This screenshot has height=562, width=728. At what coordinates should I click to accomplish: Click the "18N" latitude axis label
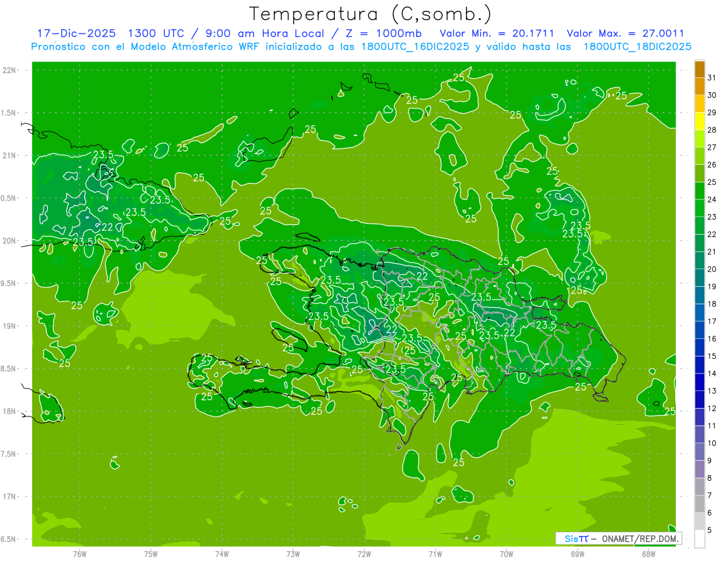pos(9,411)
